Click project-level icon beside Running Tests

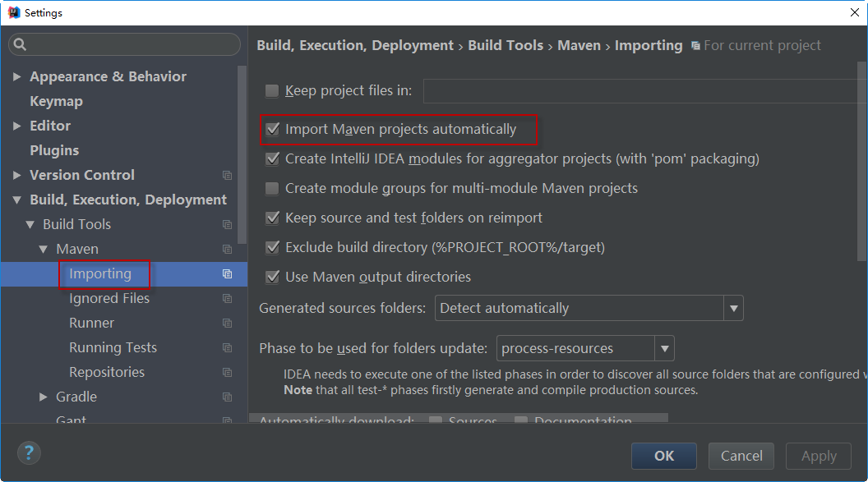tap(227, 348)
